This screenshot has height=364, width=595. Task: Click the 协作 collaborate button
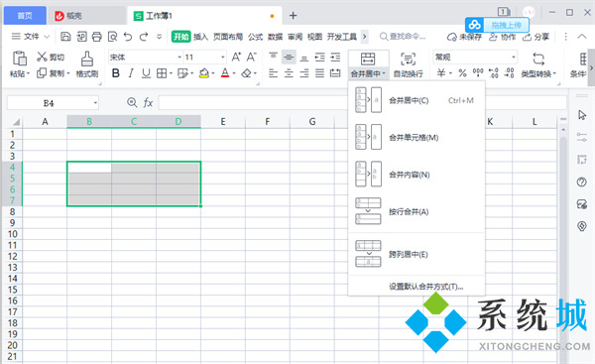coord(502,37)
